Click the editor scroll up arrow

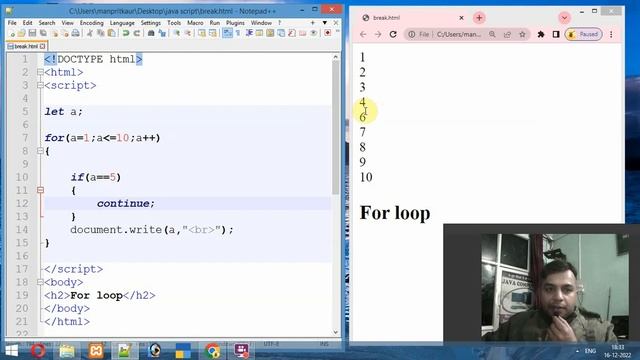pyautogui.click(x=336, y=57)
